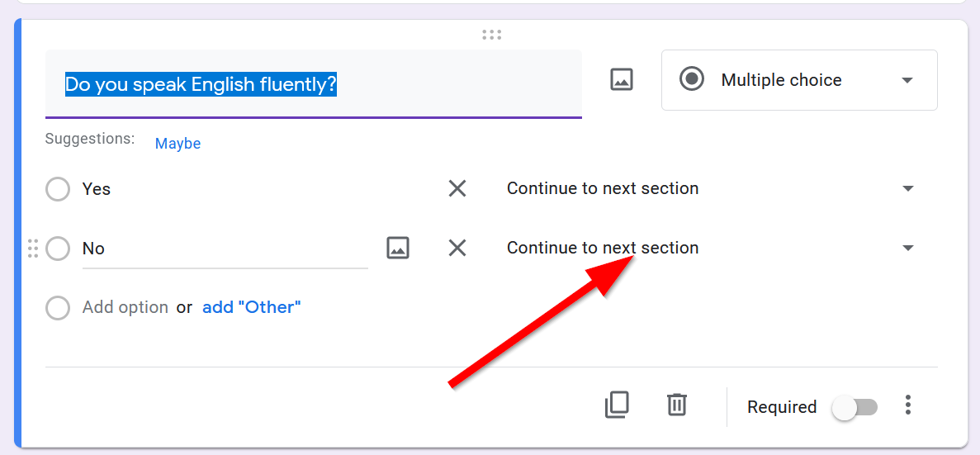Click the question title text field
980x455 pixels.
[314, 84]
